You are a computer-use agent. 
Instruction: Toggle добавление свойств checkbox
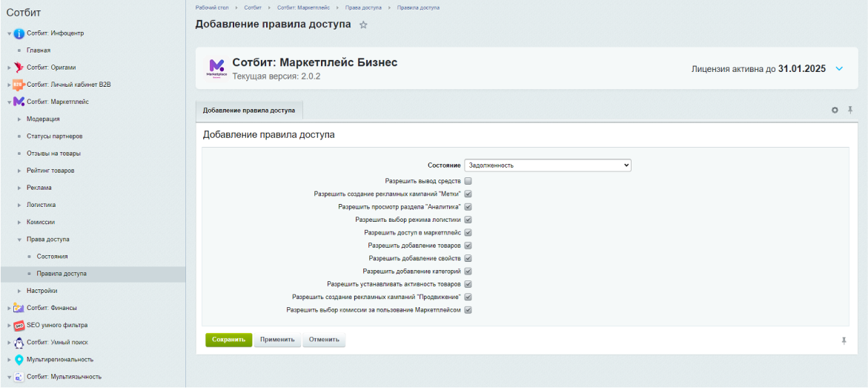tap(468, 258)
